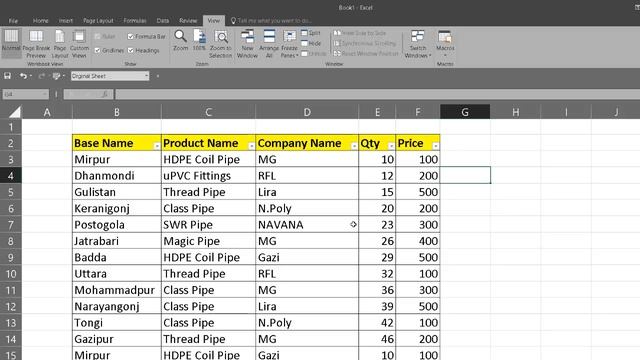Select the cell containing Mohammadpur

pos(117,290)
